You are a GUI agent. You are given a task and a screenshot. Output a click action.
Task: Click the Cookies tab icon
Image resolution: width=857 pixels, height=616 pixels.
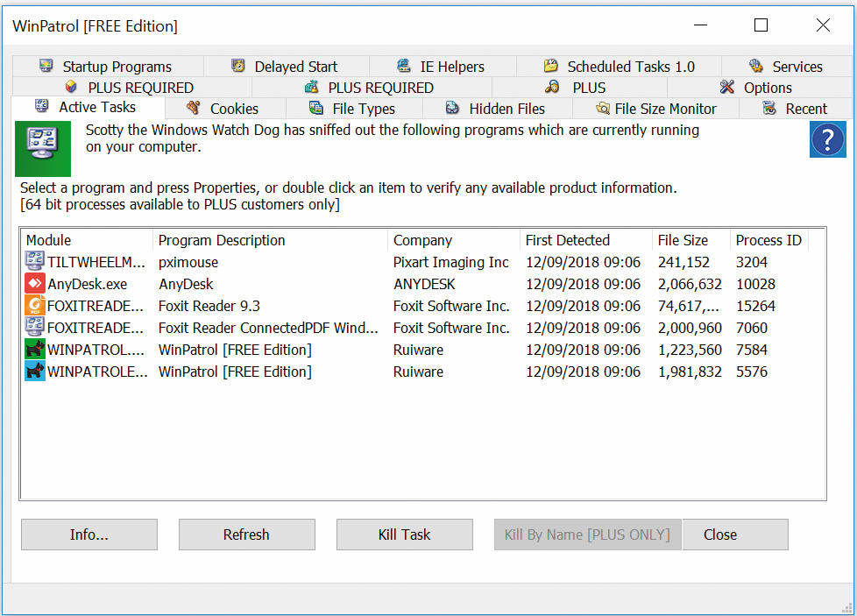tap(193, 108)
